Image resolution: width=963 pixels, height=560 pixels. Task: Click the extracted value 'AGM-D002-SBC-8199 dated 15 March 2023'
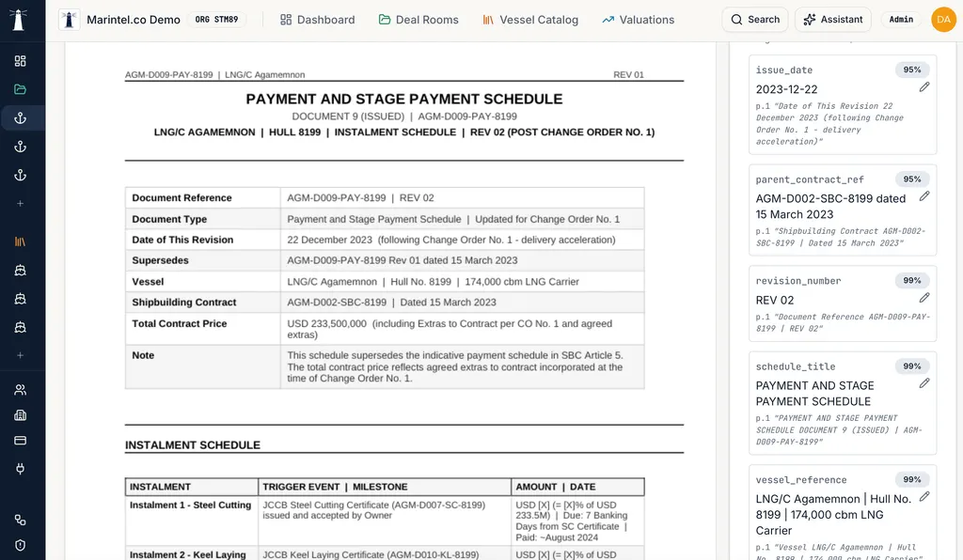pyautogui.click(x=830, y=207)
